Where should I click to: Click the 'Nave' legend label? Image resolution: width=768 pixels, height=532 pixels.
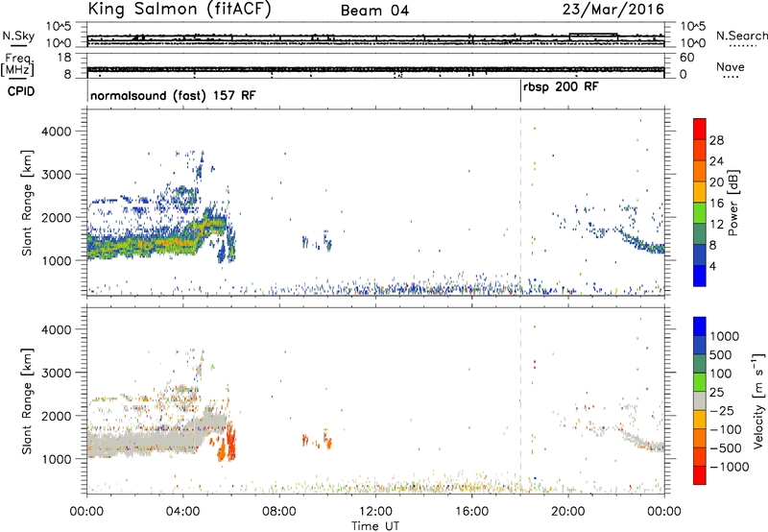point(731,66)
